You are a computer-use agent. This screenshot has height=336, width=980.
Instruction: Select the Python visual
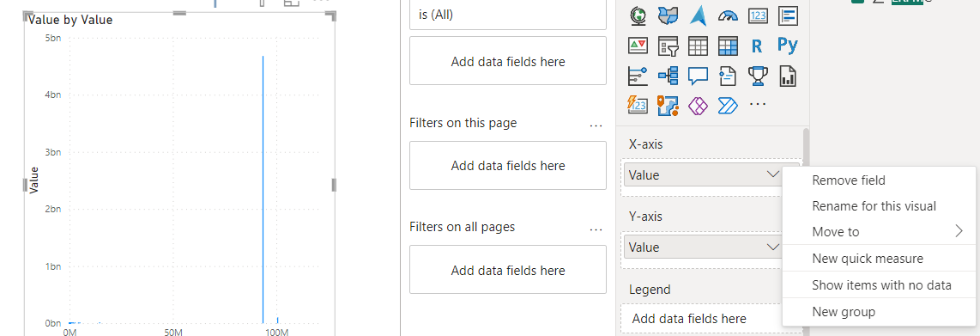pyautogui.click(x=788, y=45)
